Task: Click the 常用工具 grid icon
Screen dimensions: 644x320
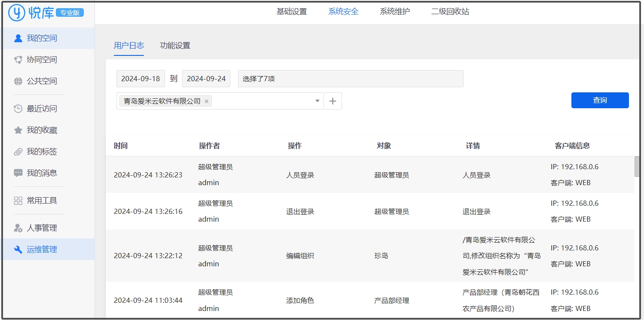Action: (18, 201)
